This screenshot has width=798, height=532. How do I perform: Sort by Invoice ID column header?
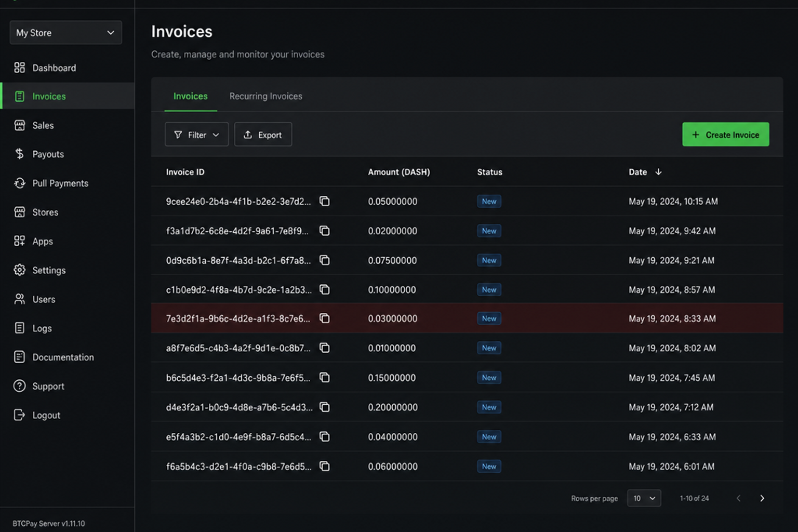tap(185, 172)
